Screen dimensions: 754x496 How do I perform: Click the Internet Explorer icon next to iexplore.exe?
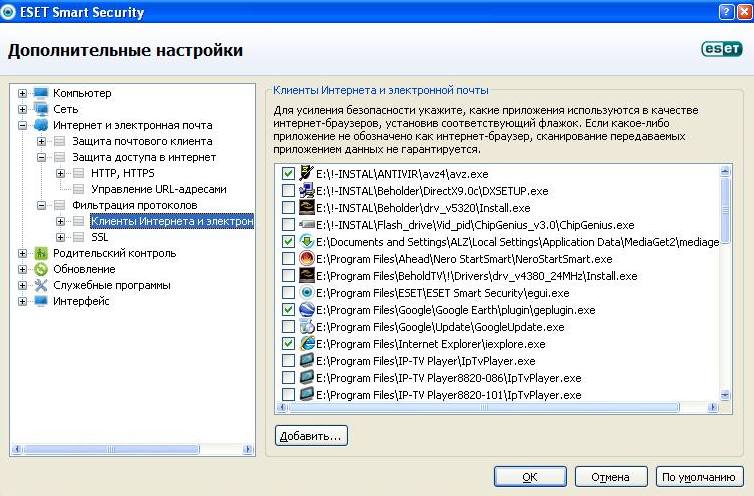tap(306, 344)
